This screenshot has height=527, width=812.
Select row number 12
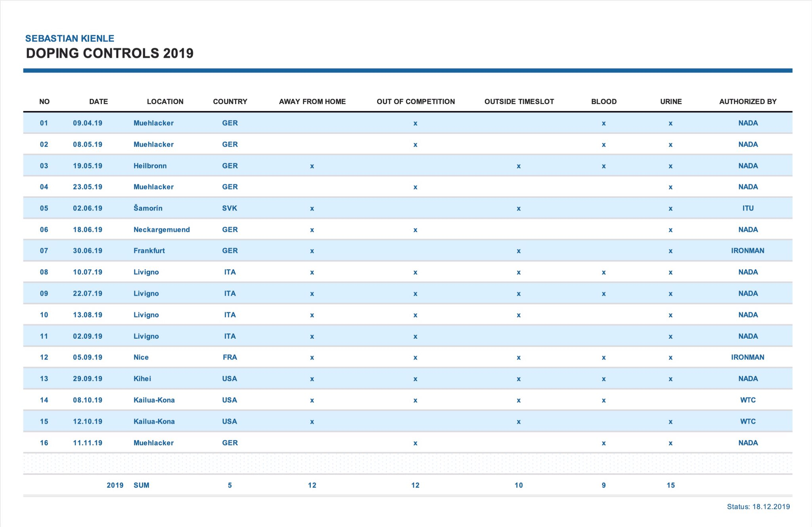click(44, 357)
